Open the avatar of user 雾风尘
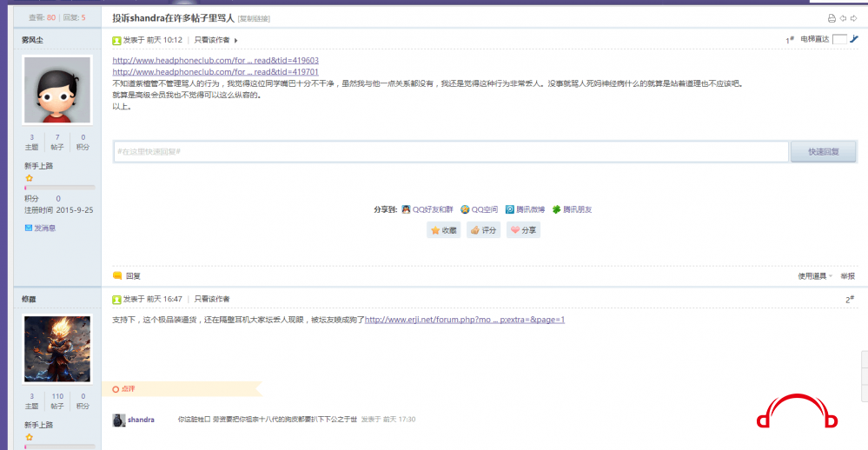This screenshot has height=450, width=868. coord(57,89)
